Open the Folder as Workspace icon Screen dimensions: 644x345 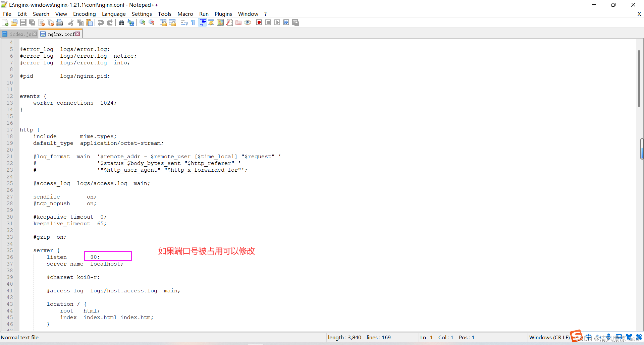coord(238,22)
